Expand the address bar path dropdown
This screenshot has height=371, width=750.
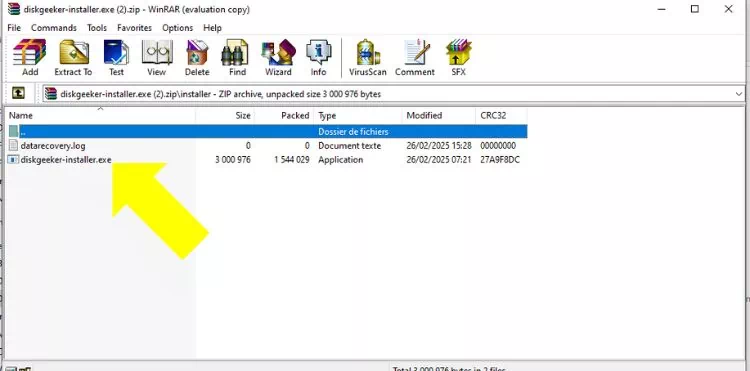coord(739,94)
